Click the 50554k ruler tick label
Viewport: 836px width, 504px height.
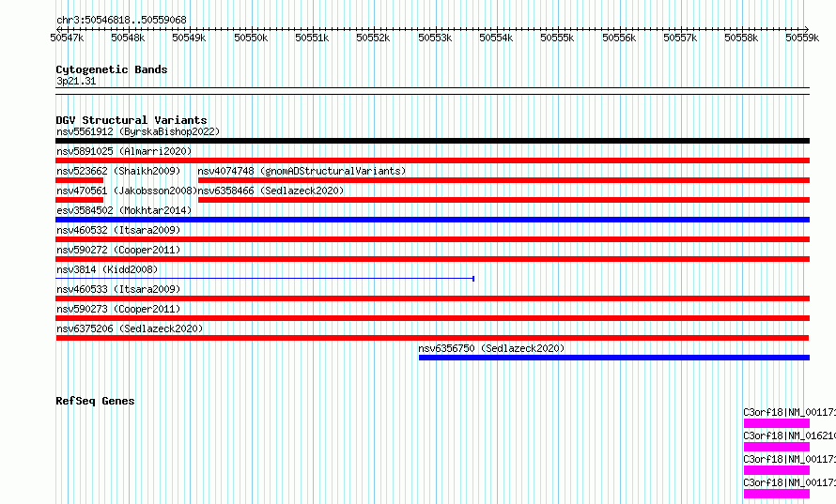(x=496, y=38)
